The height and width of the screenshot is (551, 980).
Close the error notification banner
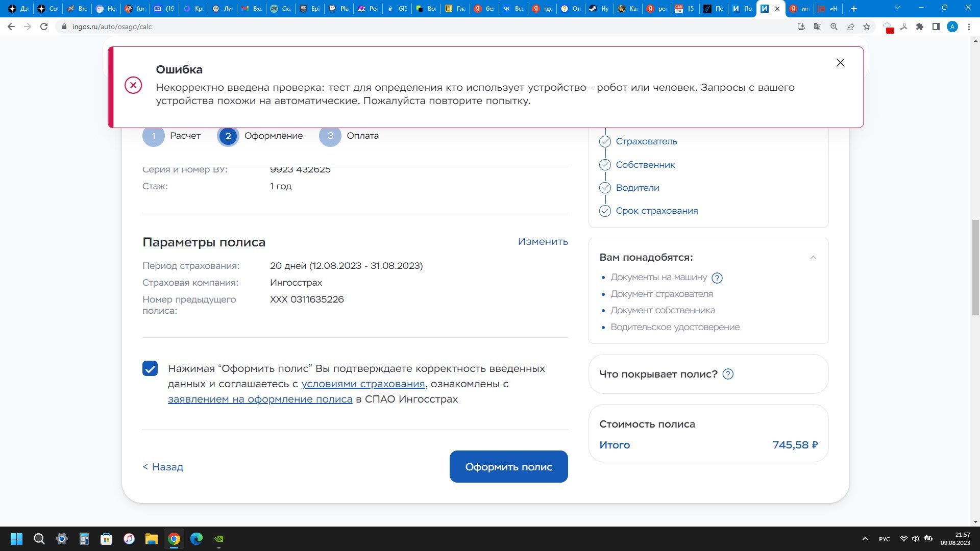[840, 63]
